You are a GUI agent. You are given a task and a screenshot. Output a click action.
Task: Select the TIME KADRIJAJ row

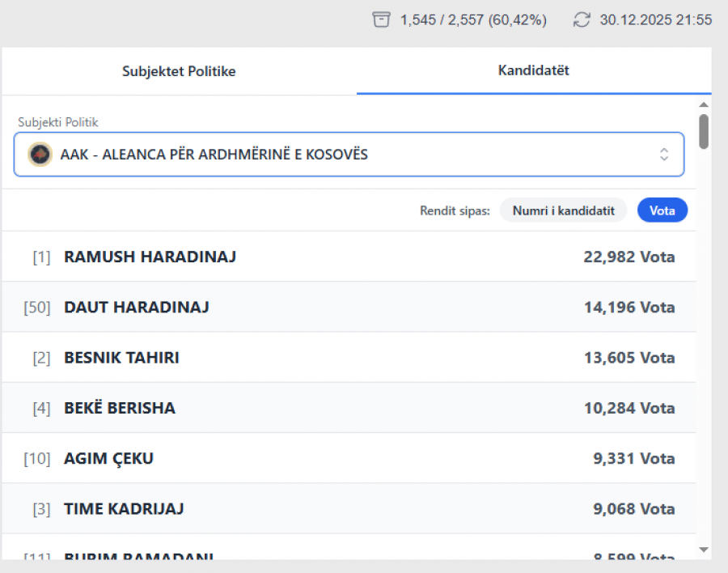click(x=349, y=509)
